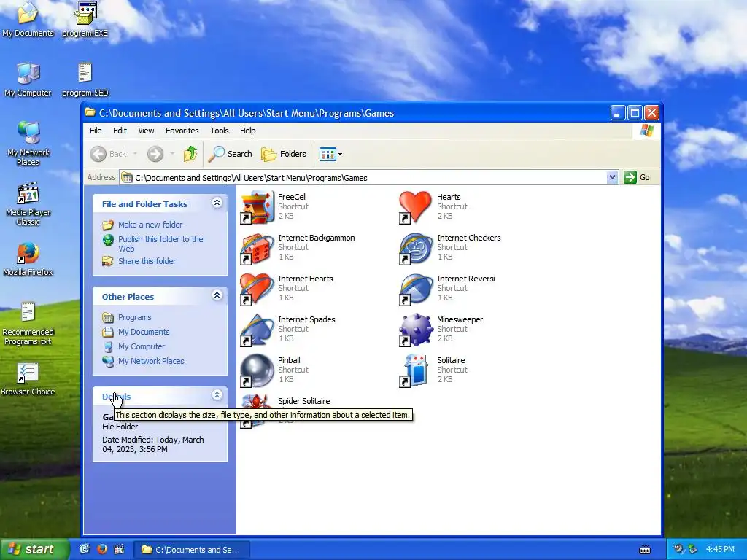Image resolution: width=747 pixels, height=560 pixels.
Task: Open the Help menu
Action: point(248,131)
